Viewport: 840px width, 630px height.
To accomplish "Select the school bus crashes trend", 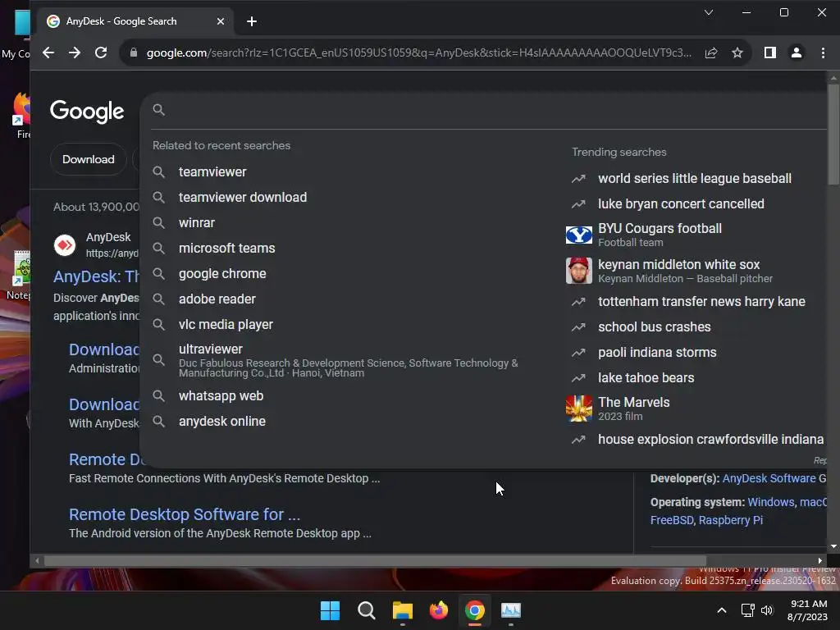I will click(654, 326).
